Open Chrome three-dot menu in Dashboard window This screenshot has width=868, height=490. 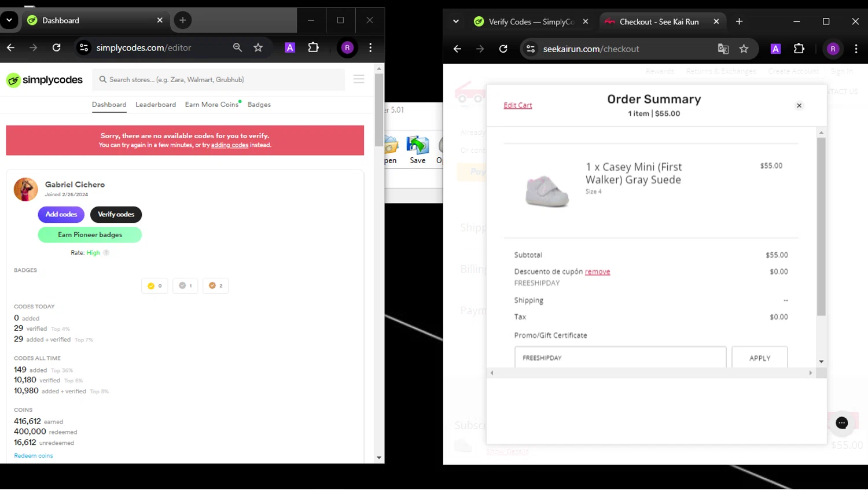tap(370, 47)
